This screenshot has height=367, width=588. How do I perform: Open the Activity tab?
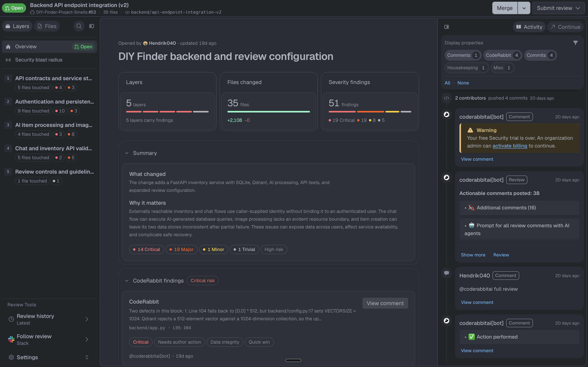[529, 27]
